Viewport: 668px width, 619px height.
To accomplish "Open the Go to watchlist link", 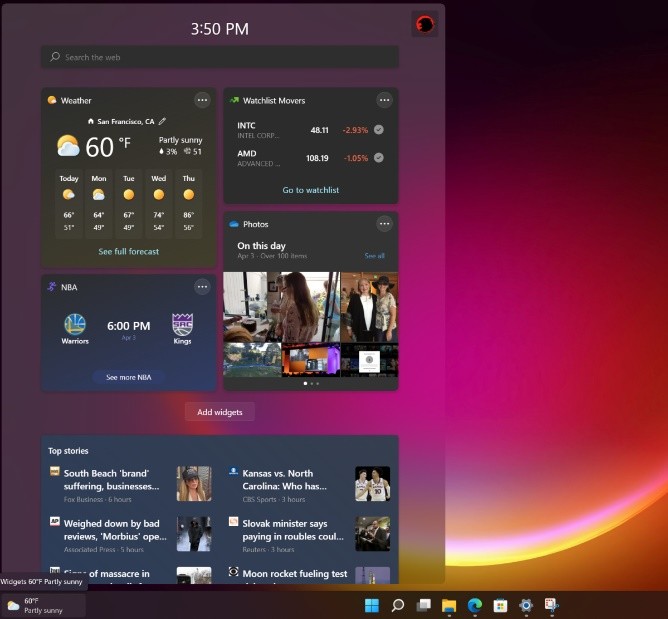I will 311,190.
